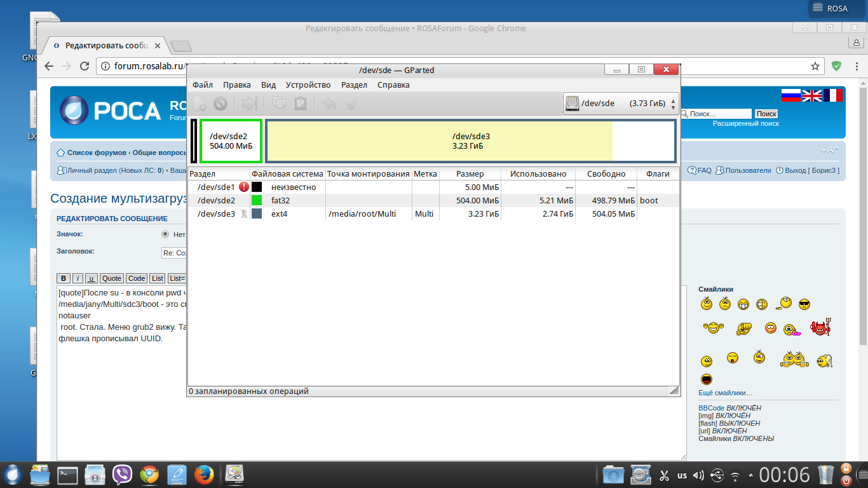Click the Apply operations checkmark icon in GParted
Image resolution: width=868 pixels, height=488 pixels.
coord(351,104)
